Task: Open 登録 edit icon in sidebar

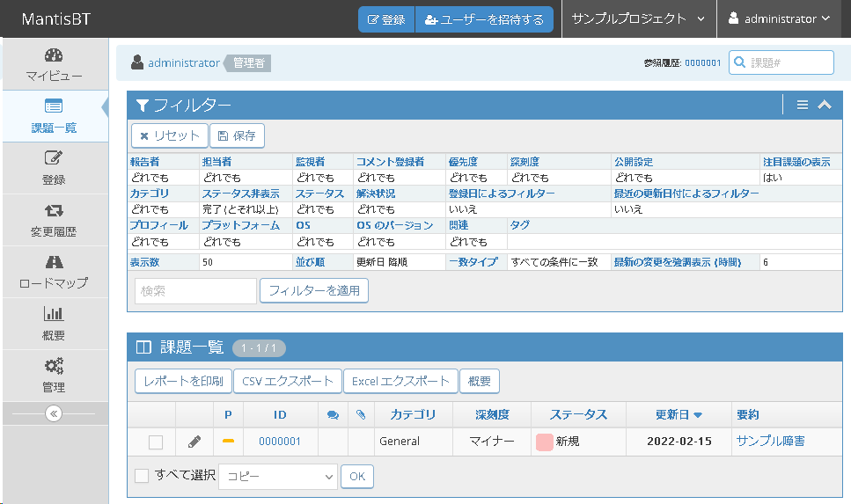Action: (x=54, y=157)
